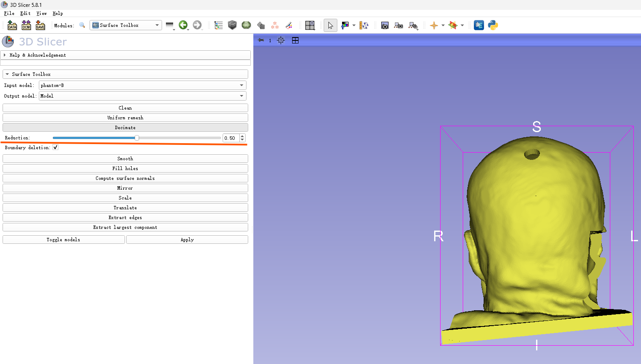Click the slice intersections visibility icon

[x=453, y=26]
